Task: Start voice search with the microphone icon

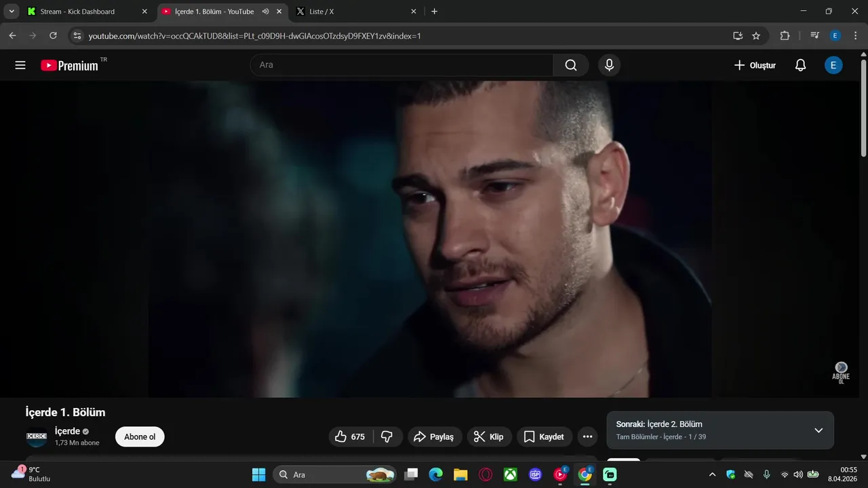Action: coord(609,65)
